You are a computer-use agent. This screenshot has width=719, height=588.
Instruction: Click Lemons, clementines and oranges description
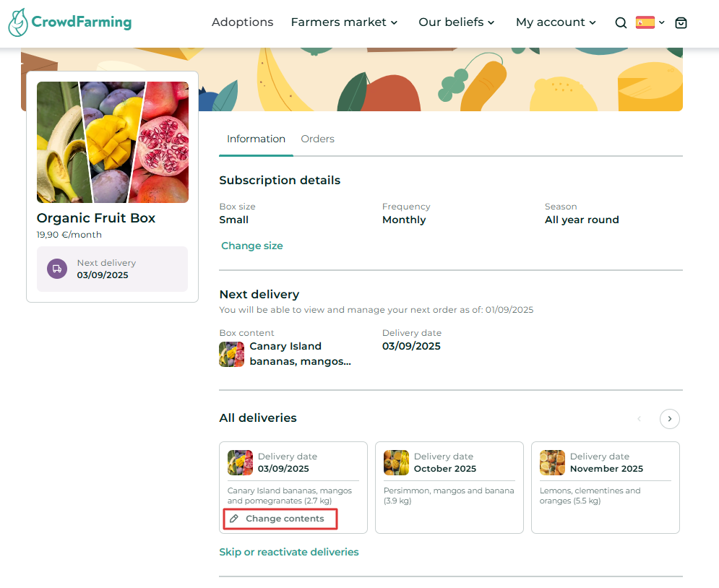click(590, 496)
